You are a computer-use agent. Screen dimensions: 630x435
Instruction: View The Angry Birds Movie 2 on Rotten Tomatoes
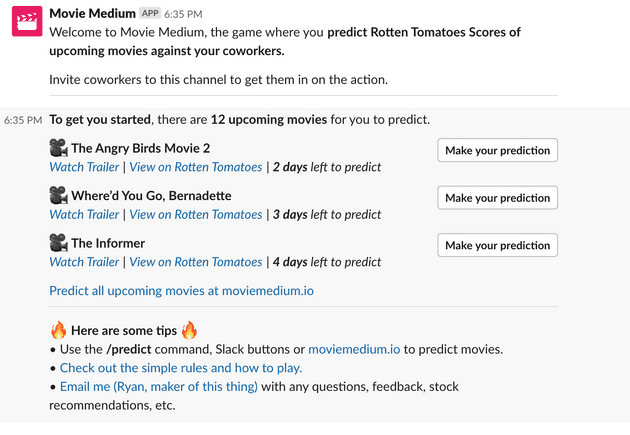coord(196,167)
